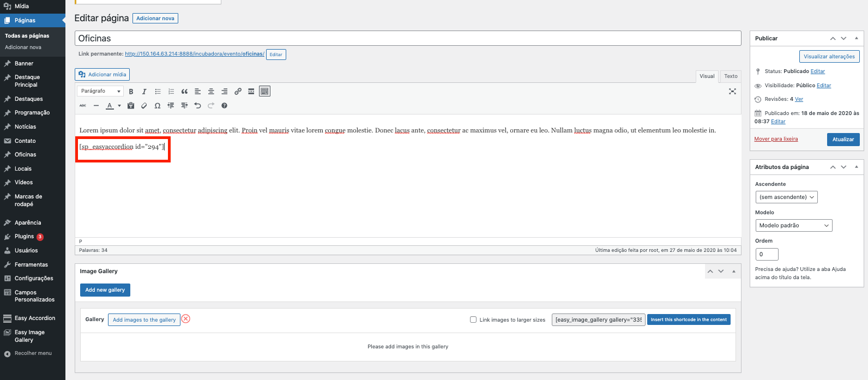Viewport: 868px width, 380px height.
Task: Enable Link images to larger sizes
Action: 473,320
